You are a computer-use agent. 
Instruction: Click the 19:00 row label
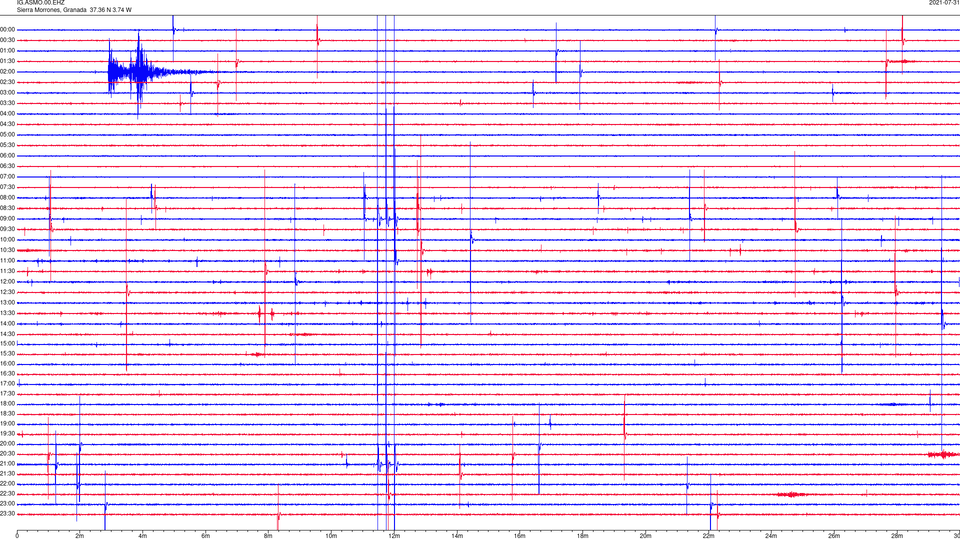click(x=7, y=423)
